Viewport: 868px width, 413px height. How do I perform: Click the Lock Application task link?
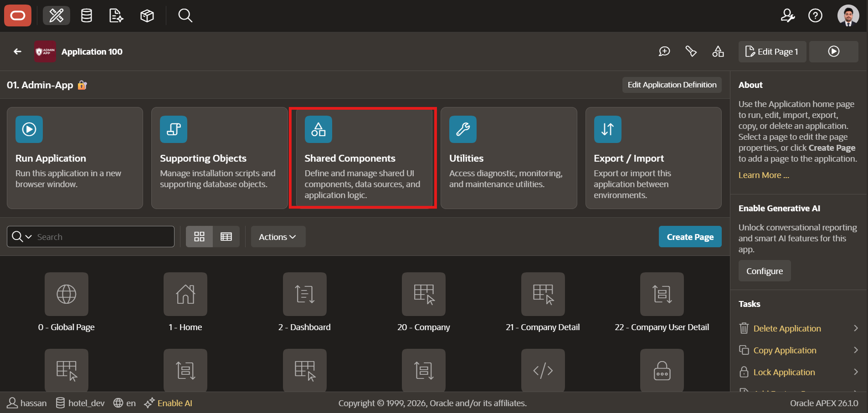[784, 372]
